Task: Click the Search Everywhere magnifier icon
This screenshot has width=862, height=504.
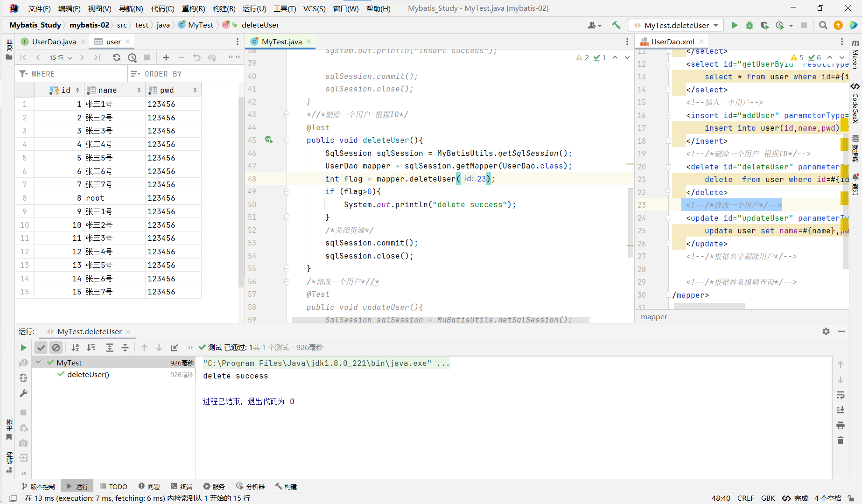Action: [x=823, y=25]
